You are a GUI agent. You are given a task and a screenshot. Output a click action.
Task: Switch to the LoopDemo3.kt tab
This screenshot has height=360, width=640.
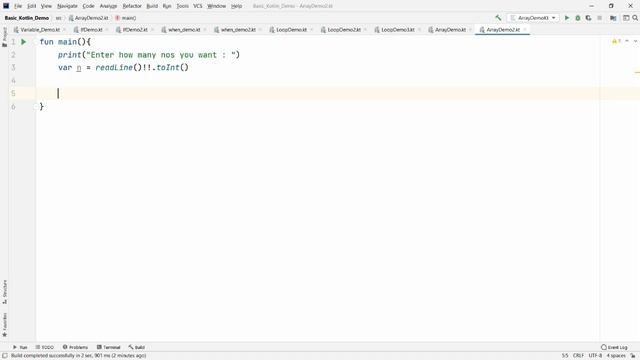click(398, 30)
